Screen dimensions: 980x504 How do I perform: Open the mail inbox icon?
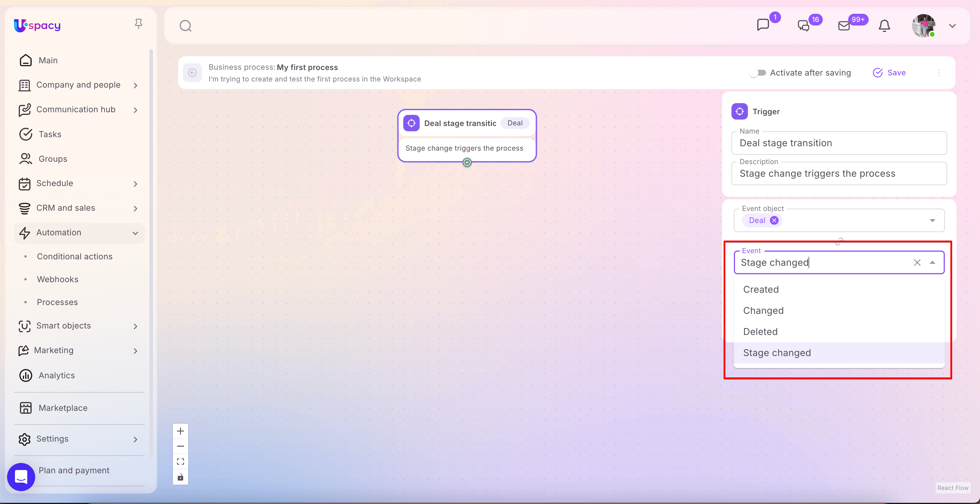(844, 26)
